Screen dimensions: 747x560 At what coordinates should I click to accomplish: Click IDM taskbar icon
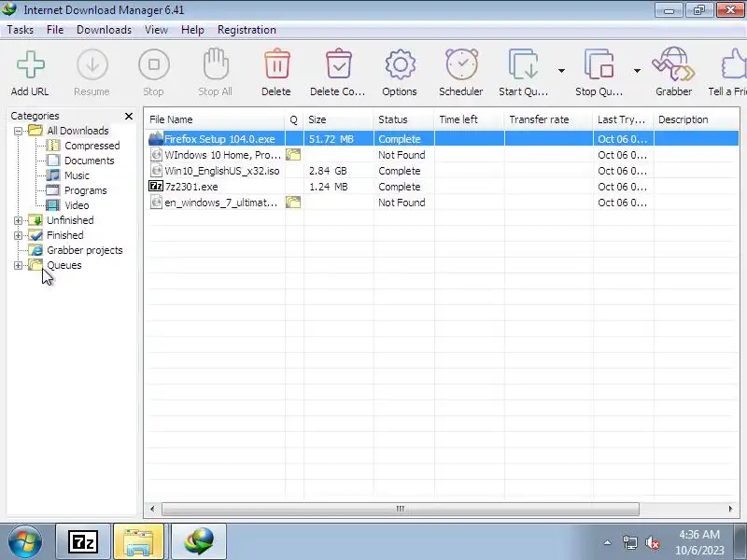[x=199, y=542]
